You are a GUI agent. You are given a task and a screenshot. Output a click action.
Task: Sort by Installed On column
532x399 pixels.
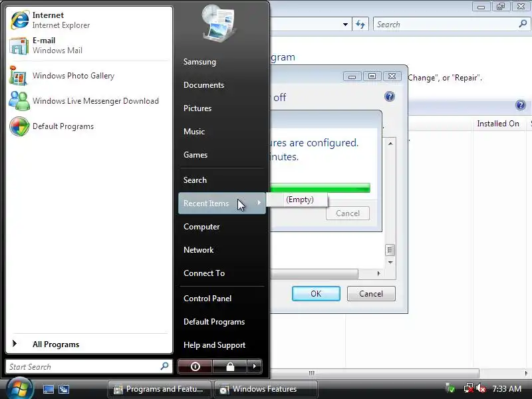[497, 124]
